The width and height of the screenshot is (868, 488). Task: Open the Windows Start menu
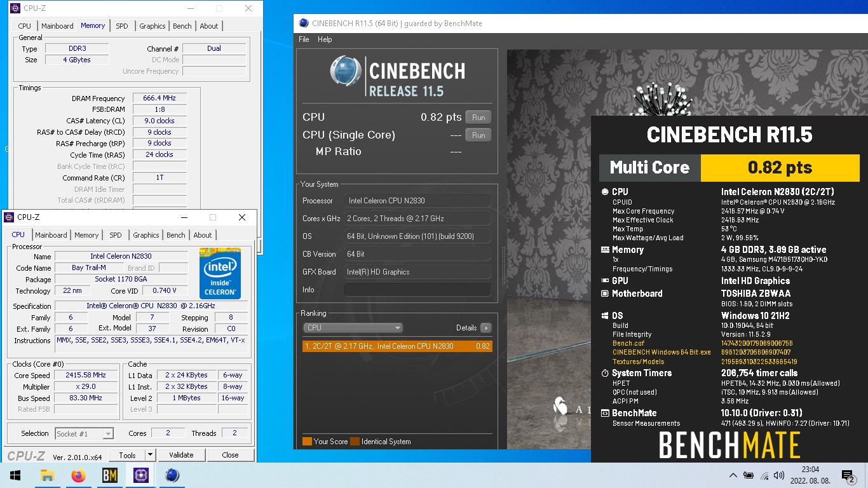(15, 475)
